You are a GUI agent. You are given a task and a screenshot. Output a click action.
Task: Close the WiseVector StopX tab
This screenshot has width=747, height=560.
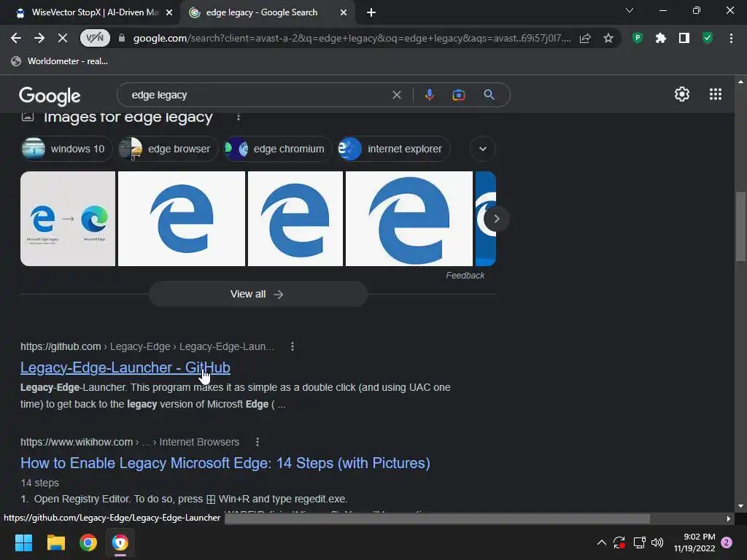(x=169, y=13)
